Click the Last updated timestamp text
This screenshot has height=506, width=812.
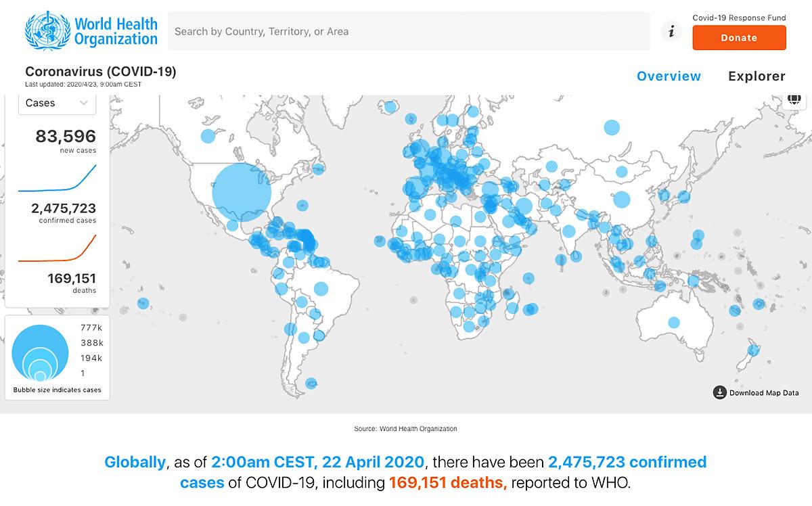click(83, 85)
